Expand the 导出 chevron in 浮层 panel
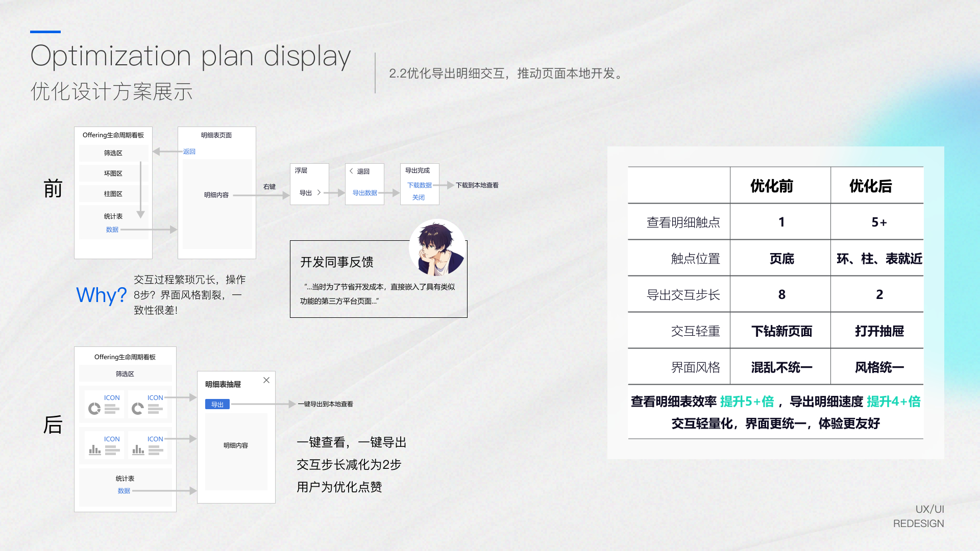The width and height of the screenshot is (980, 551). [319, 192]
